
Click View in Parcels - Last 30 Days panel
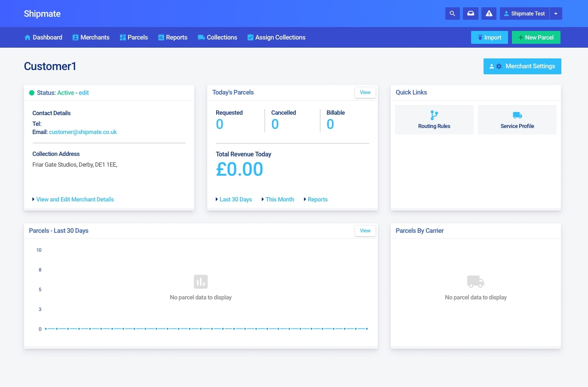365,231
